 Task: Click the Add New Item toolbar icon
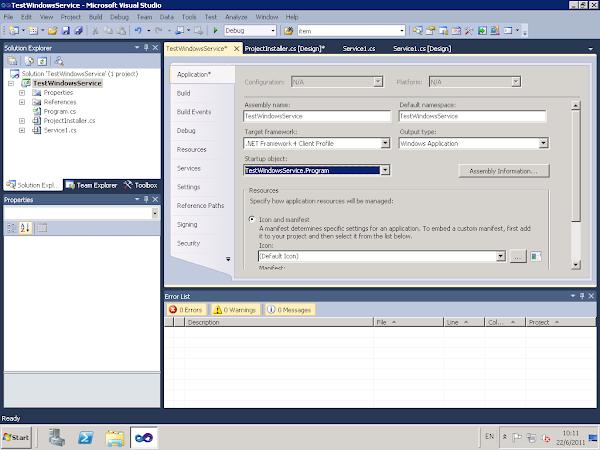(33, 31)
